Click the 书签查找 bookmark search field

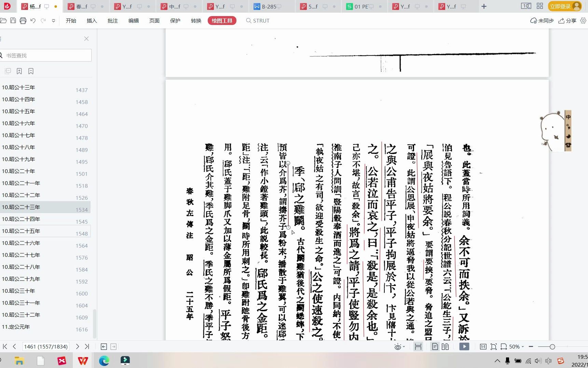click(x=45, y=55)
